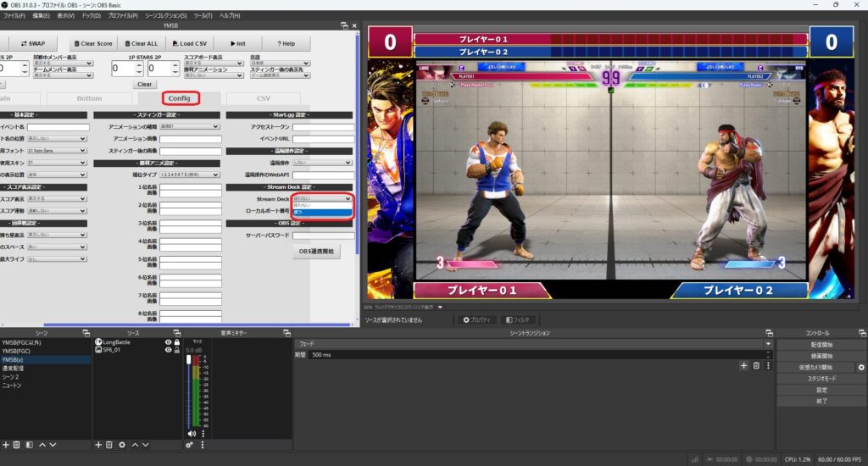868x466 pixels.
Task: Switch to the Config tab
Action: click(x=180, y=98)
